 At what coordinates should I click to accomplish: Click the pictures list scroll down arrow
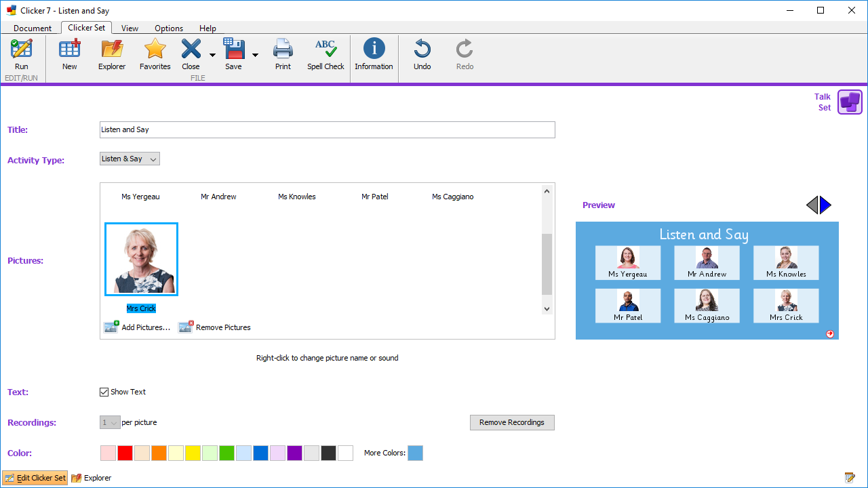point(547,309)
